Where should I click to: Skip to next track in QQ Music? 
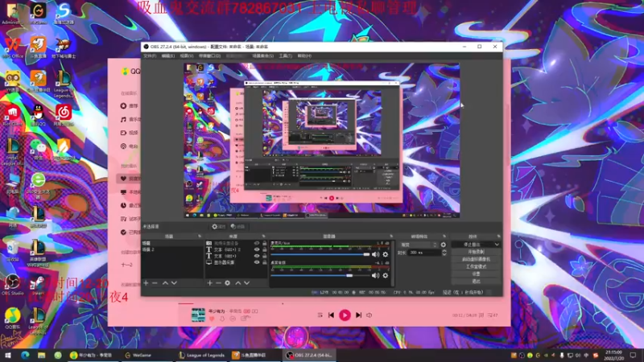coord(358,315)
